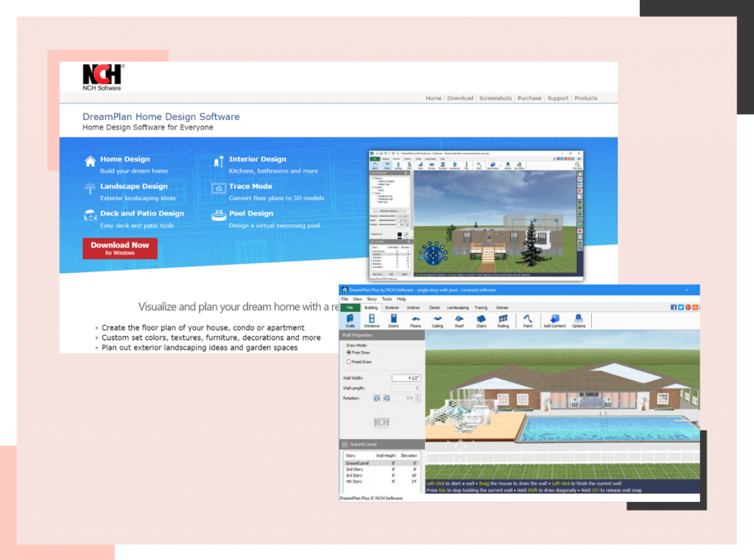Open the Story menu
The image size is (754, 560).
pos(371,300)
